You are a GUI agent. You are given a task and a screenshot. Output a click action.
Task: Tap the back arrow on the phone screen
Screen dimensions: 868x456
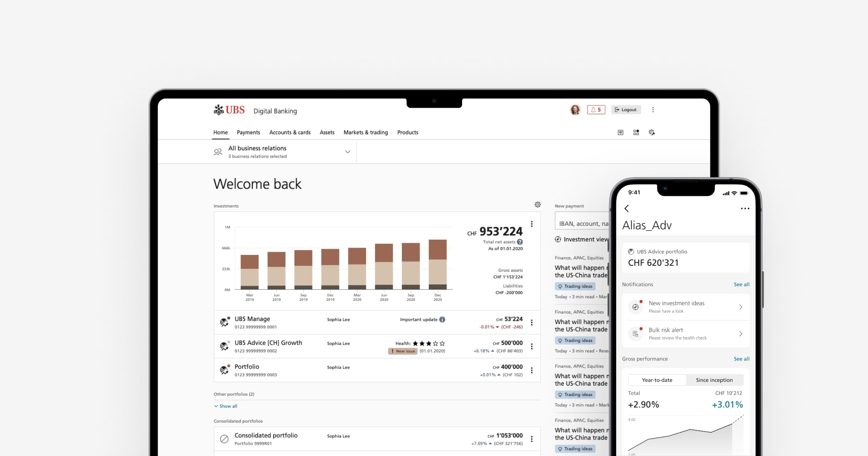pos(627,208)
